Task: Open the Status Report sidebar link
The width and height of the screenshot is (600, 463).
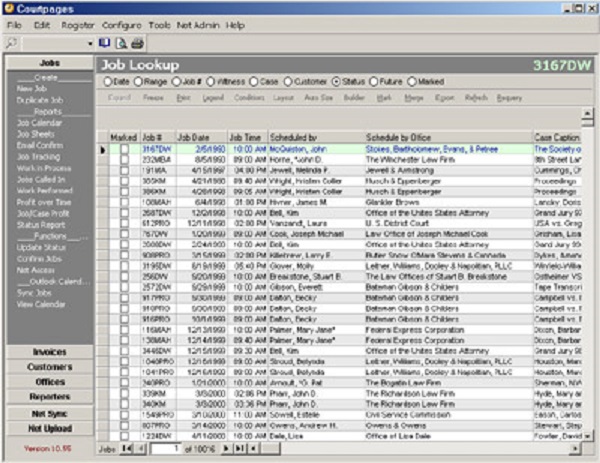Action: (x=41, y=225)
